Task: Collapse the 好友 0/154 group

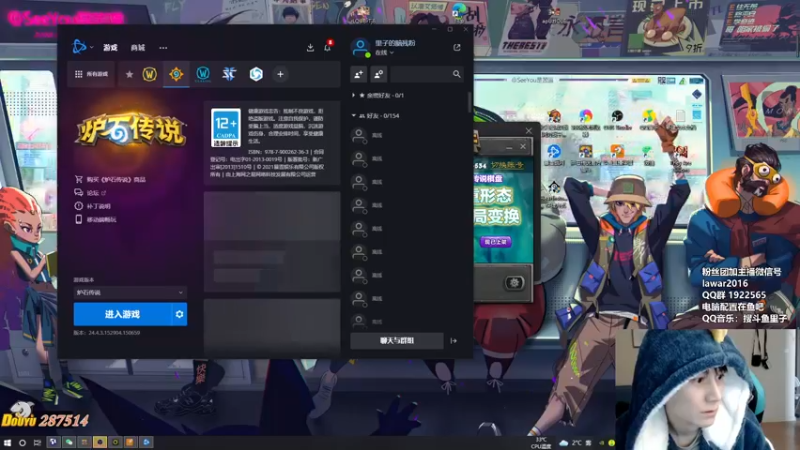Action: 376,116
